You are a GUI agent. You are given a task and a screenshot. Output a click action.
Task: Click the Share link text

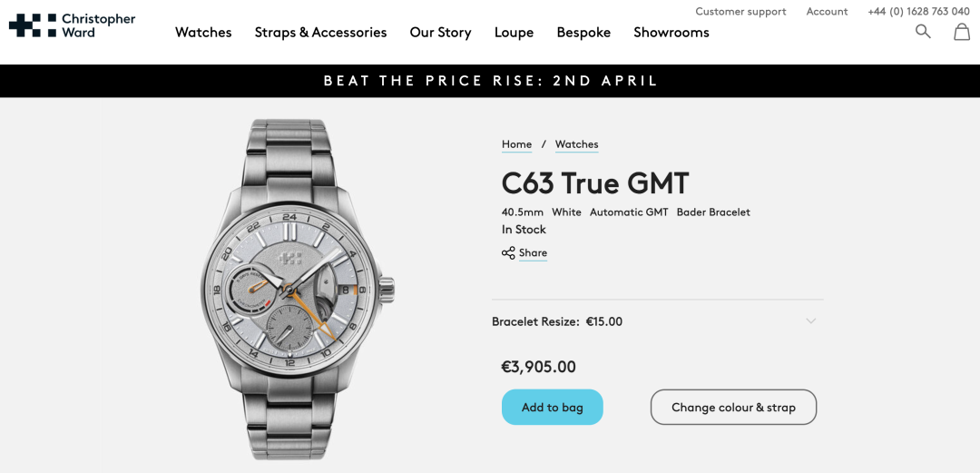point(533,253)
